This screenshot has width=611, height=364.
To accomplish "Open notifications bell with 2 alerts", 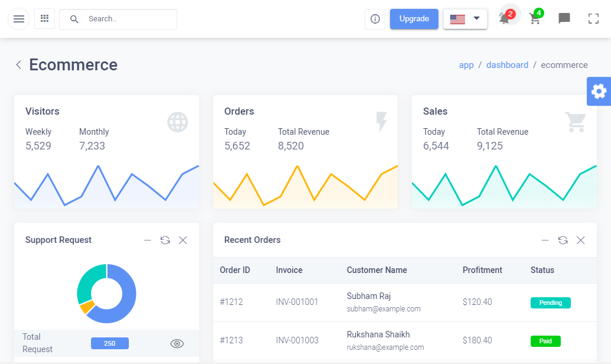I will click(506, 18).
